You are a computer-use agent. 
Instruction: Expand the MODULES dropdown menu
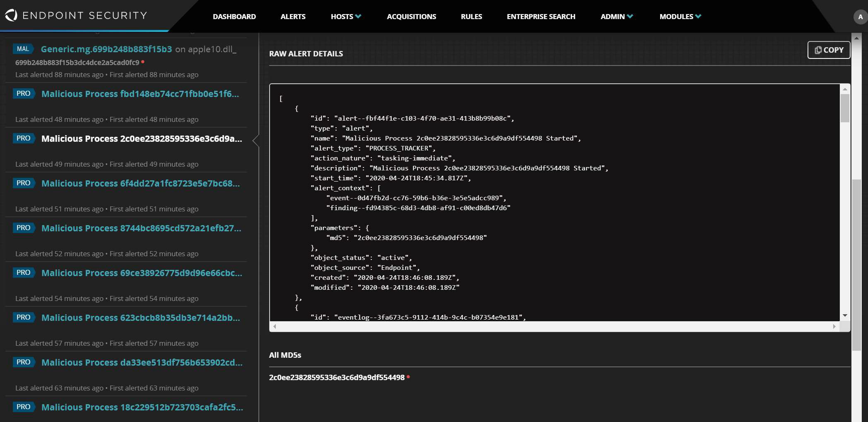(680, 17)
